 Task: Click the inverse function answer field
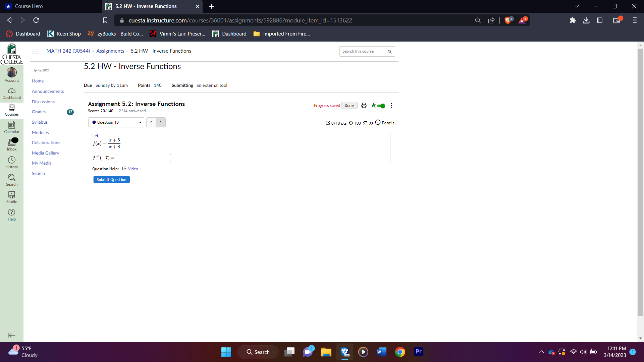(x=143, y=158)
